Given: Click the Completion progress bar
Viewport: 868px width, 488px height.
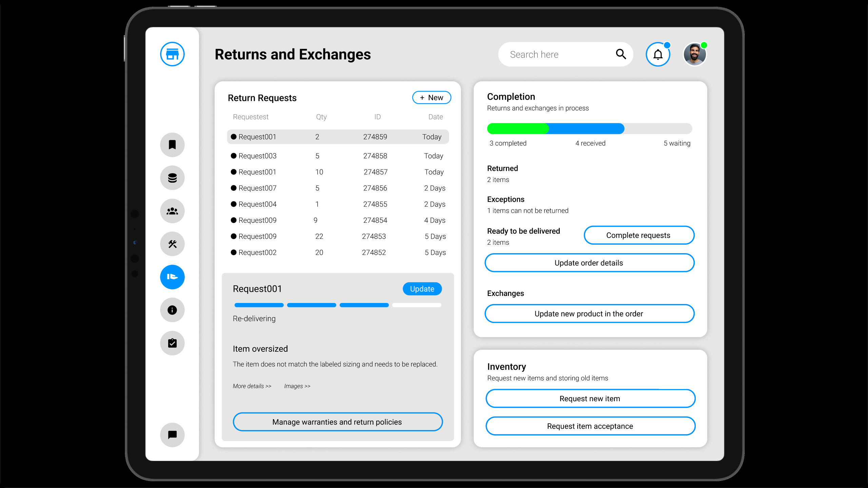Looking at the screenshot, I should [589, 129].
